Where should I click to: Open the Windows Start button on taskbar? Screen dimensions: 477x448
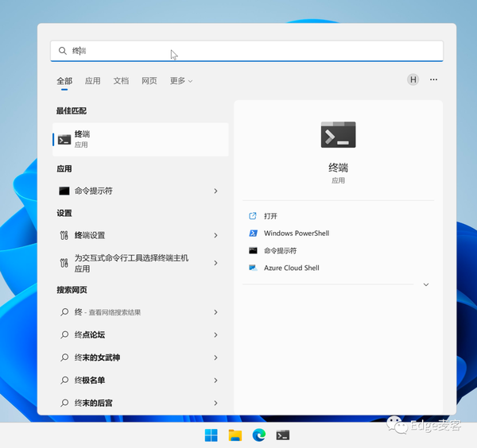click(211, 435)
